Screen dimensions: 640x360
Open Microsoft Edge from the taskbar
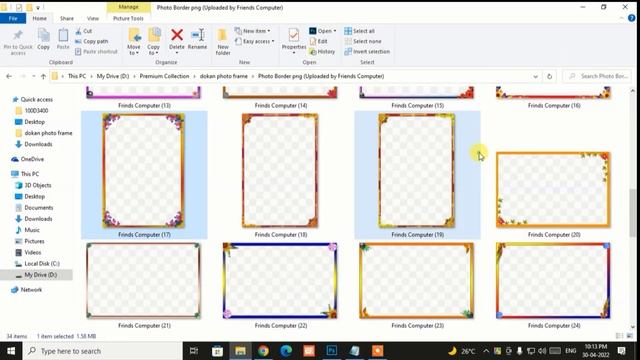point(286,351)
